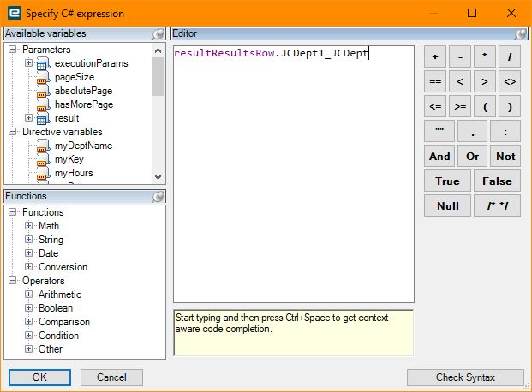
Task: Click the And button
Action: [439, 156]
